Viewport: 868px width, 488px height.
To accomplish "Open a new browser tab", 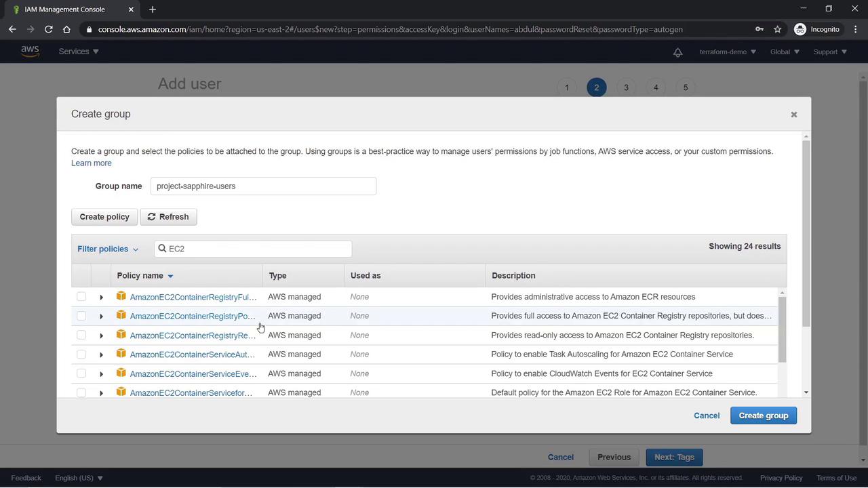I will (153, 9).
